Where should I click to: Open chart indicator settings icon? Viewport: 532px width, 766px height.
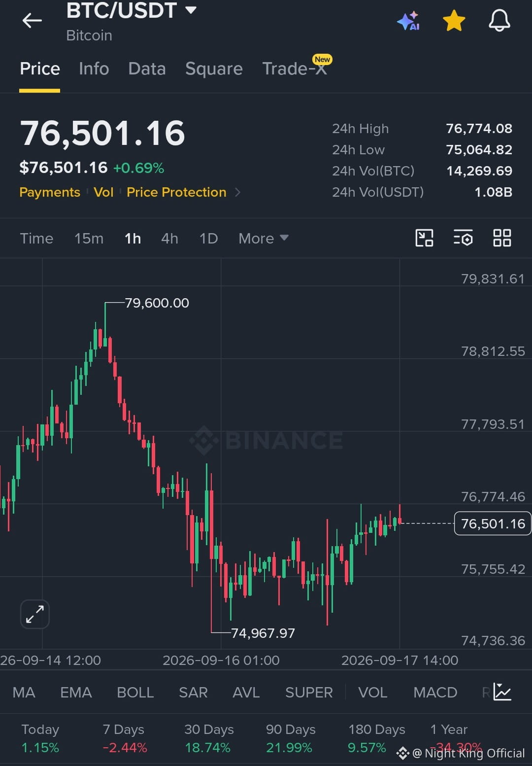463,238
